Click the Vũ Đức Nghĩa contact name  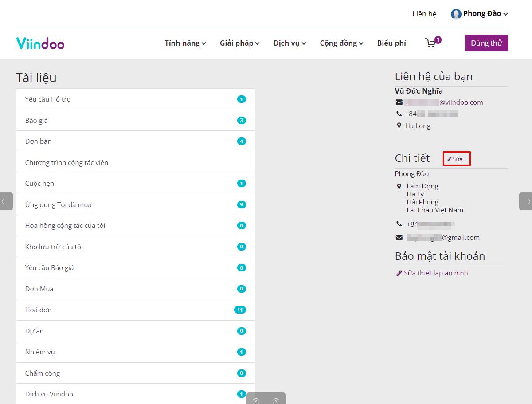419,91
